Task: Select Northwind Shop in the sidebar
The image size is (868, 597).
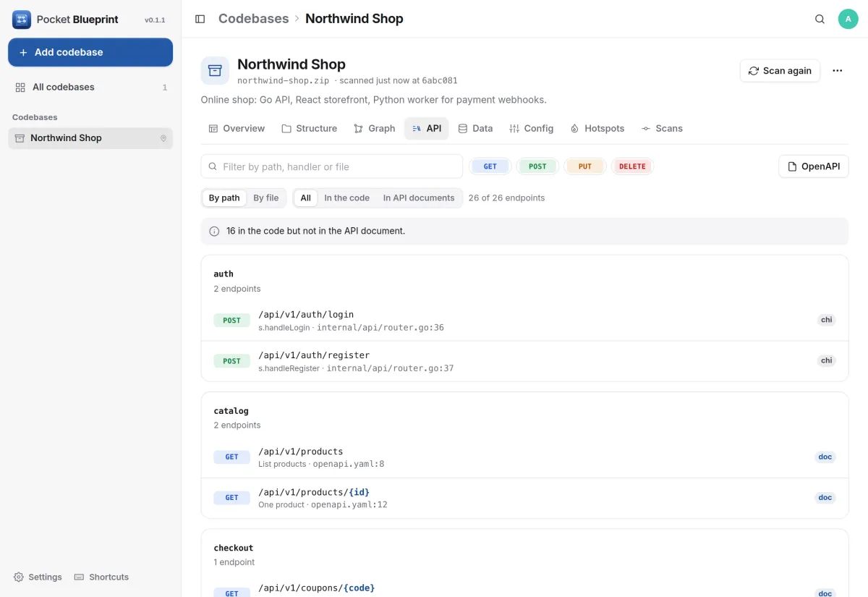Action: (90, 138)
